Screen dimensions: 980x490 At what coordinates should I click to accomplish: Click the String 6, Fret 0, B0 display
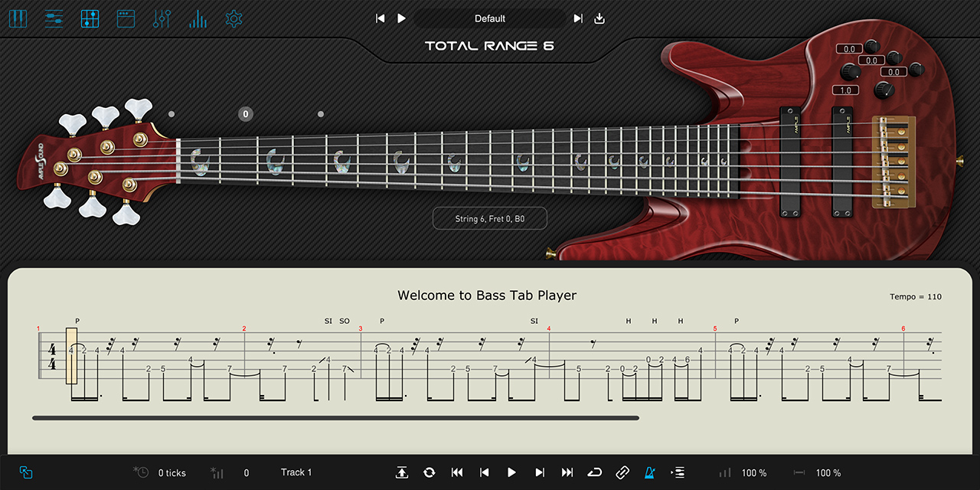click(x=490, y=219)
